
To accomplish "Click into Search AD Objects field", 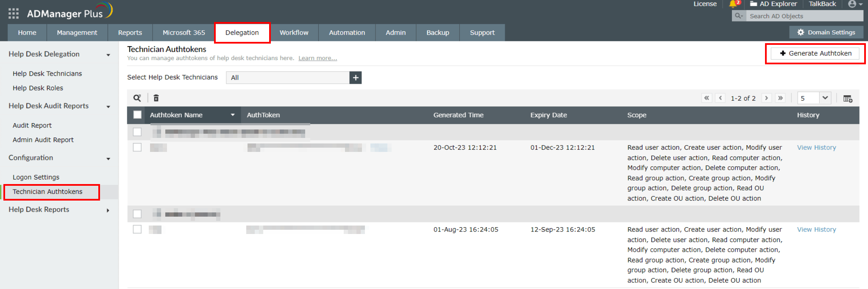I will tap(804, 16).
